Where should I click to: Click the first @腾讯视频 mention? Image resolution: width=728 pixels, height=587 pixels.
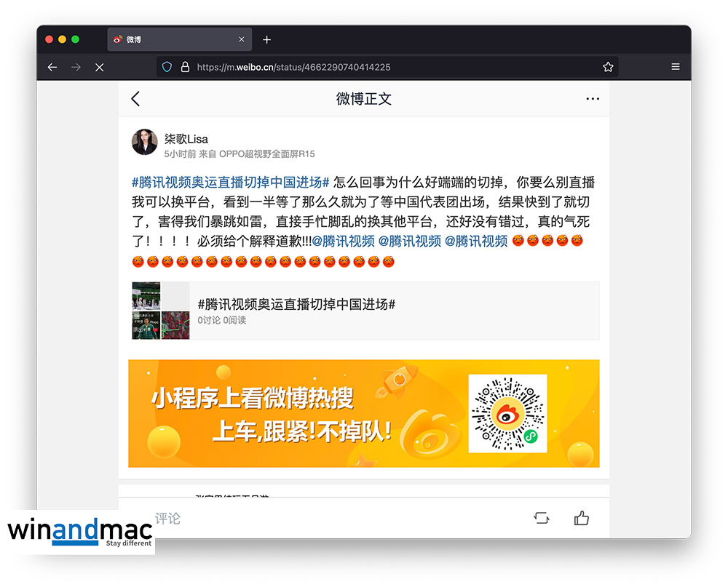pos(343,241)
